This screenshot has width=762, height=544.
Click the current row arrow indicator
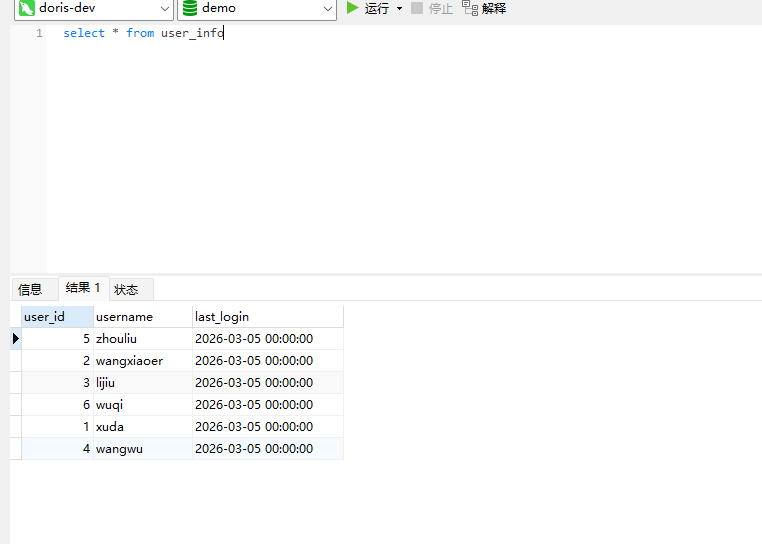[15, 339]
